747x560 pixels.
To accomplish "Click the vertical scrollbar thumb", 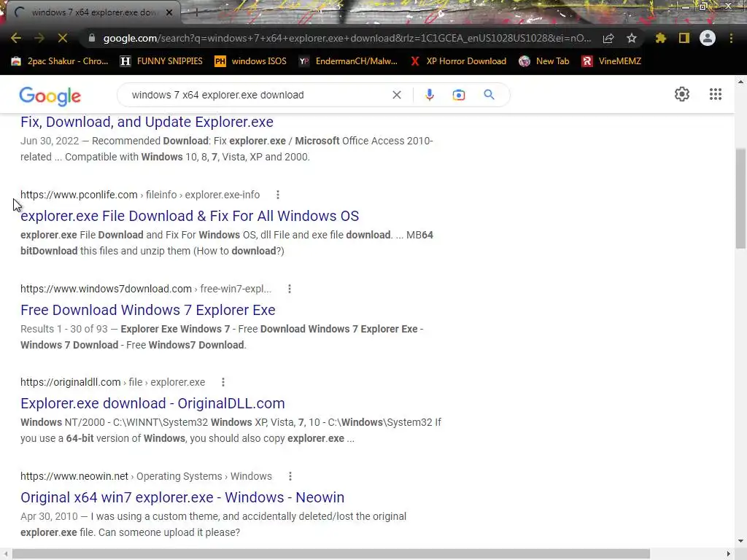I will tap(740, 198).
